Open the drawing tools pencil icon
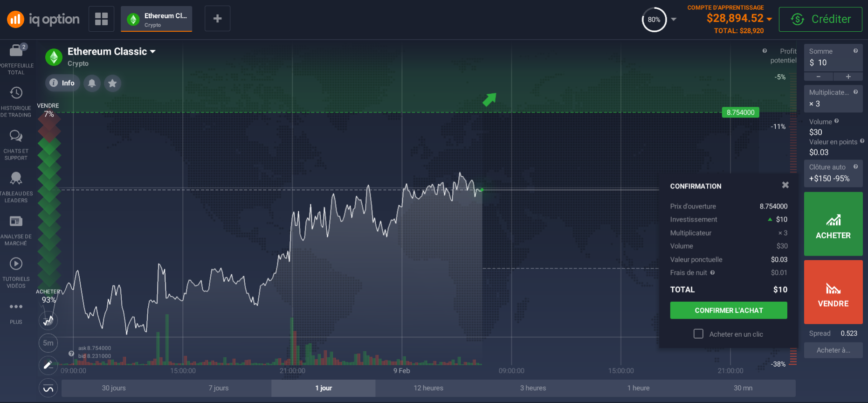The width and height of the screenshot is (868, 403). 48,365
